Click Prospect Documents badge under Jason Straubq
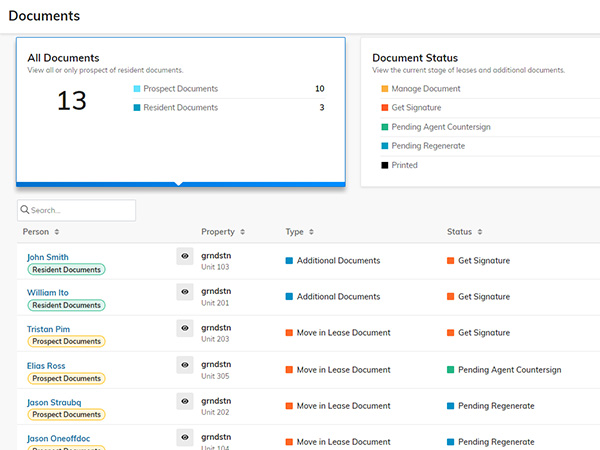600x450 pixels. [66, 414]
